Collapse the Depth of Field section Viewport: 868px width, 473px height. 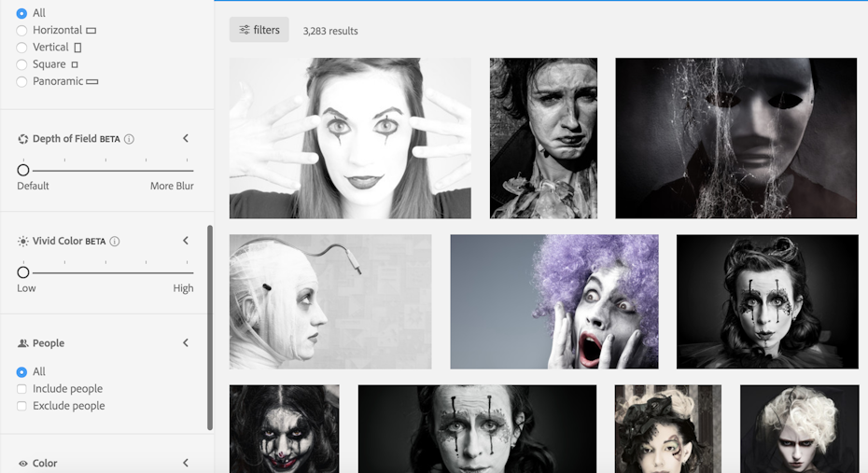186,139
